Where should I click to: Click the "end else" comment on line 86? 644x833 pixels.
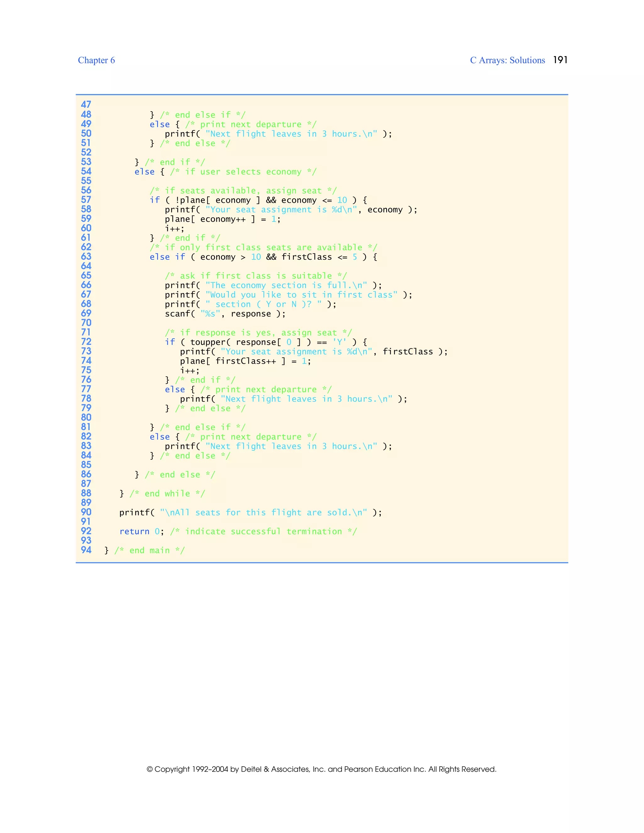click(180, 475)
